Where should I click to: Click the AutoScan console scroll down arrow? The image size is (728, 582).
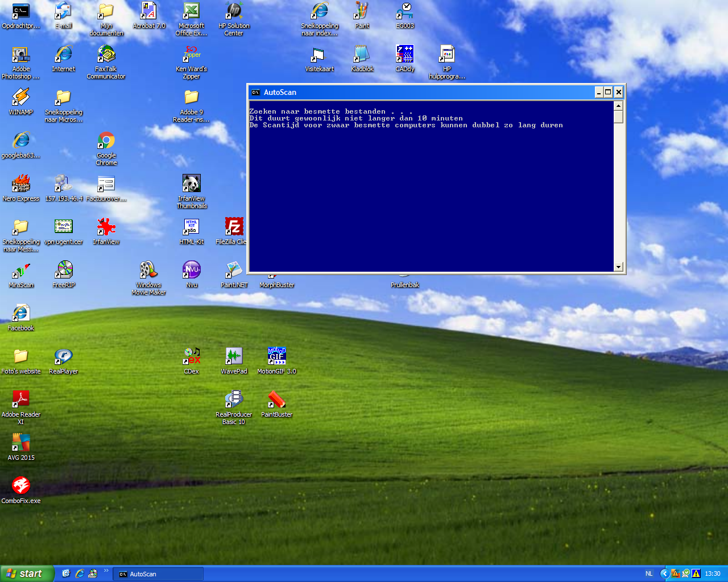point(619,267)
